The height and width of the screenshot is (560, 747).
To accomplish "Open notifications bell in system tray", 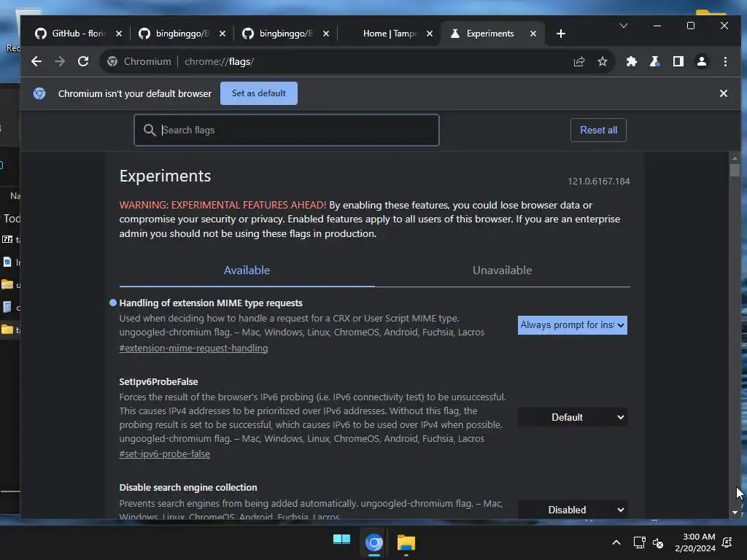I will pyautogui.click(x=727, y=542).
